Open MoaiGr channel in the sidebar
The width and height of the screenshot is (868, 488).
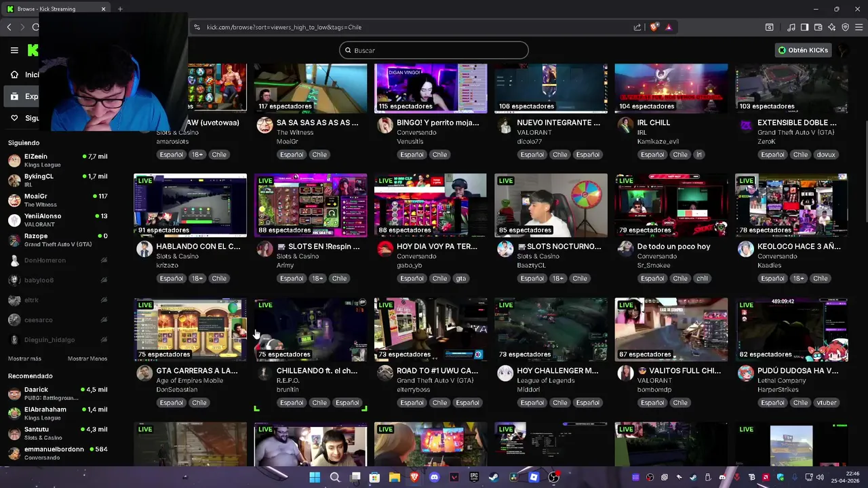tap(58, 200)
